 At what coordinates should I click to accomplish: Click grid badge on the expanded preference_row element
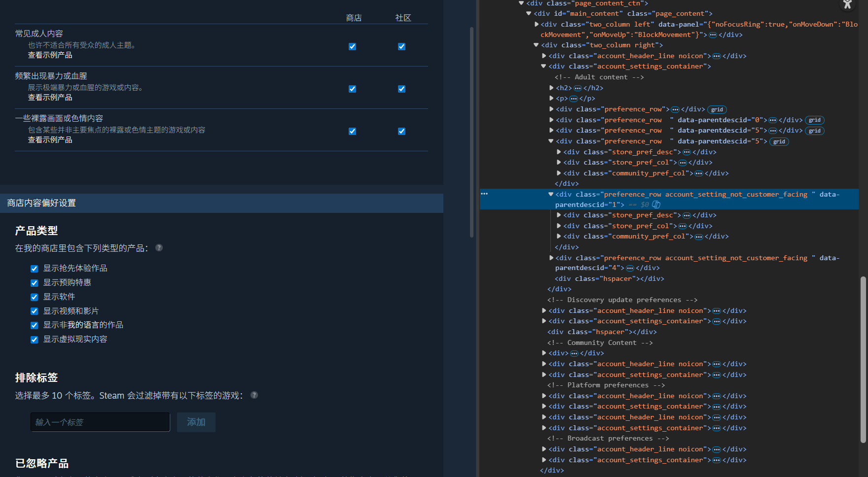(779, 142)
